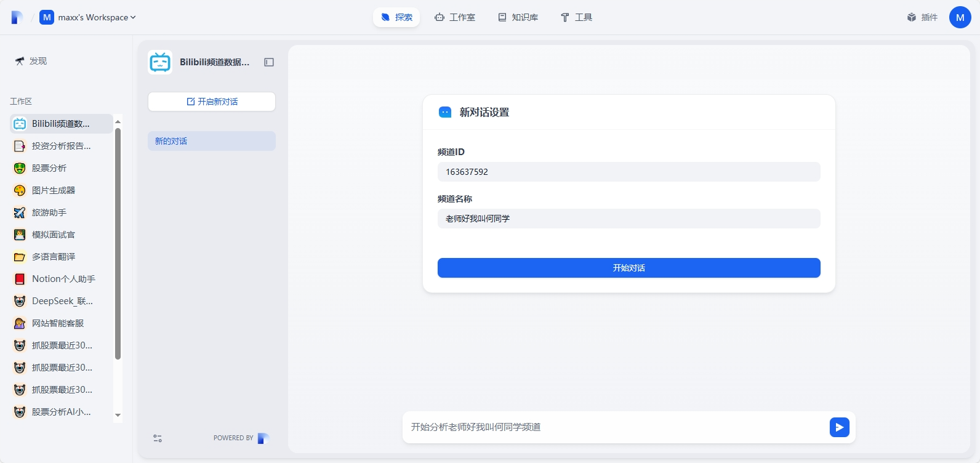Open the maxx's Workspace switcher dropdown
The image size is (980, 463).
88,17
